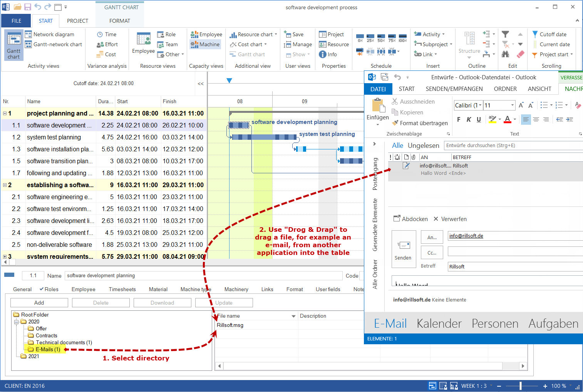Screen dimensions: 583x392
Task: Click the An... recipient button
Action: coord(432,237)
